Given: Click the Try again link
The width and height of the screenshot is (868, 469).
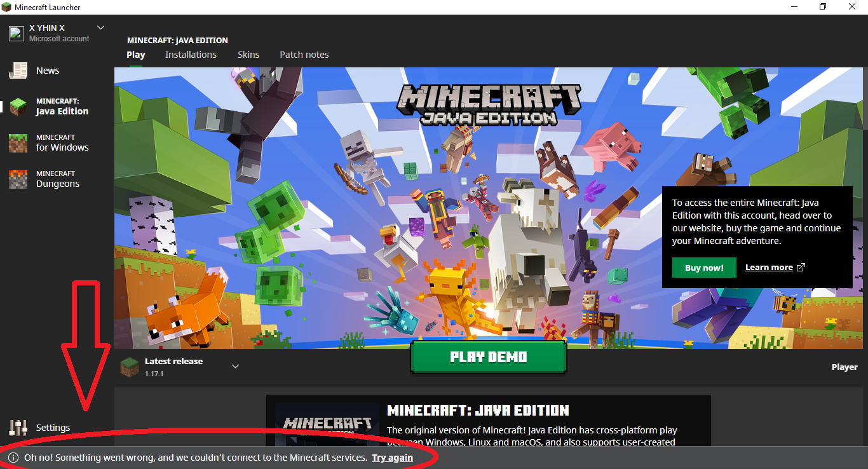Looking at the screenshot, I should [392, 458].
